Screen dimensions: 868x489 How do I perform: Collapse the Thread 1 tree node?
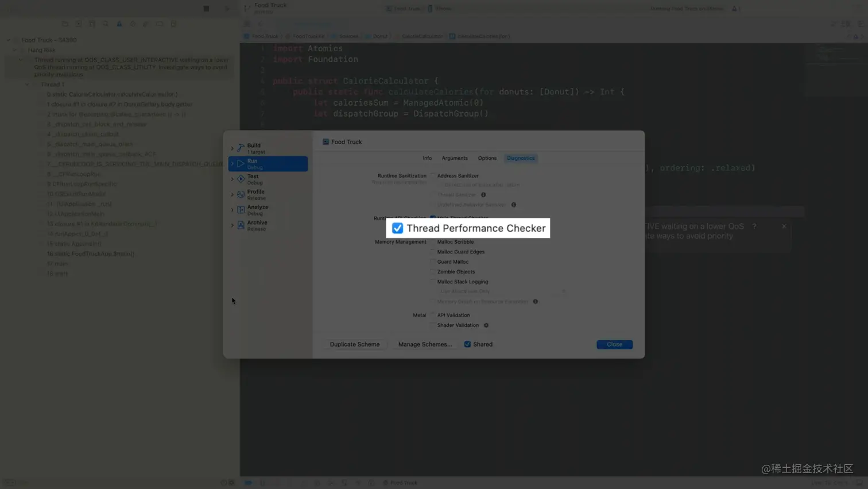[27, 84]
